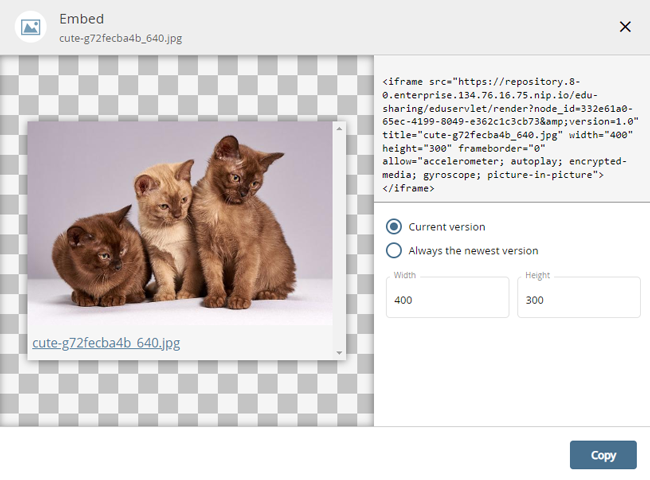Click the "Current version" label text
The width and height of the screenshot is (650, 480).
447,227
